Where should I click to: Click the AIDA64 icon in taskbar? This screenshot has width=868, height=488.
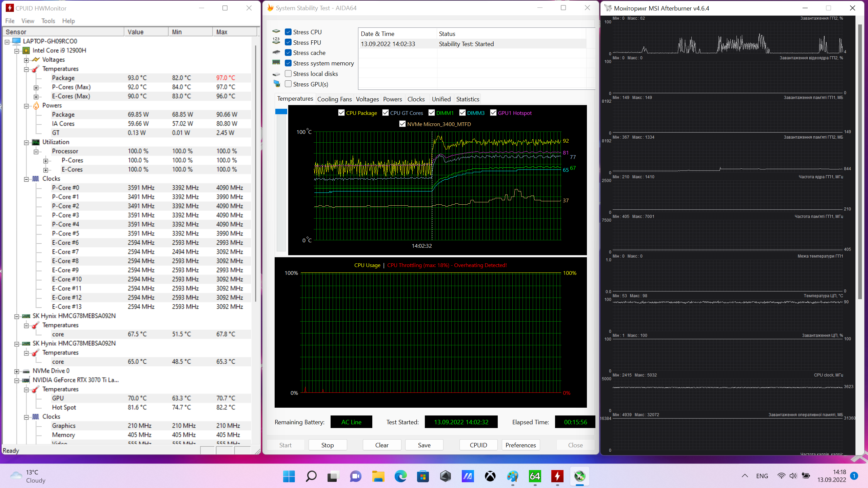tap(535, 476)
